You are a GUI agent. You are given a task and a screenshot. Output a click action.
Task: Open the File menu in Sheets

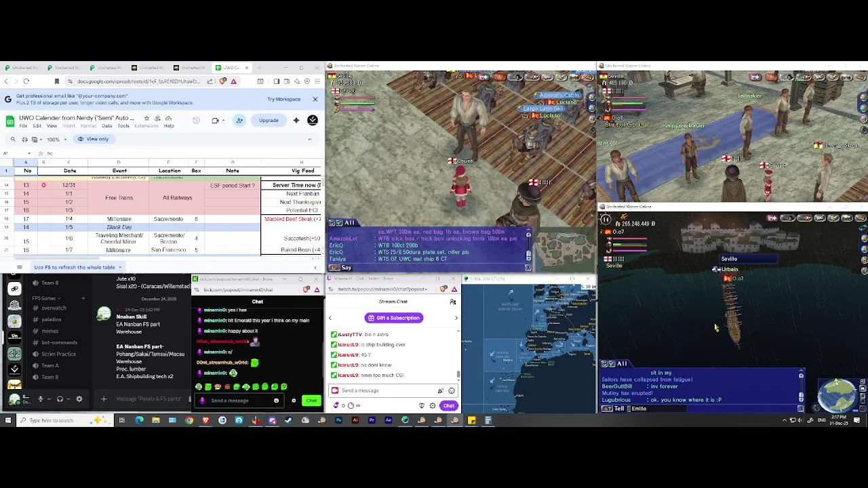(23, 125)
